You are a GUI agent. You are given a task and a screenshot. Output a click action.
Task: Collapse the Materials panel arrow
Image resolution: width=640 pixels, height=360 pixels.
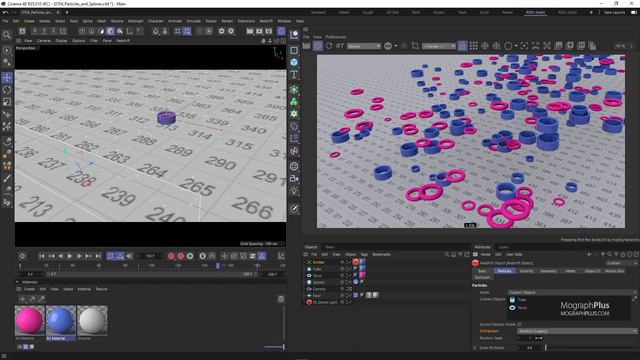pos(17,282)
